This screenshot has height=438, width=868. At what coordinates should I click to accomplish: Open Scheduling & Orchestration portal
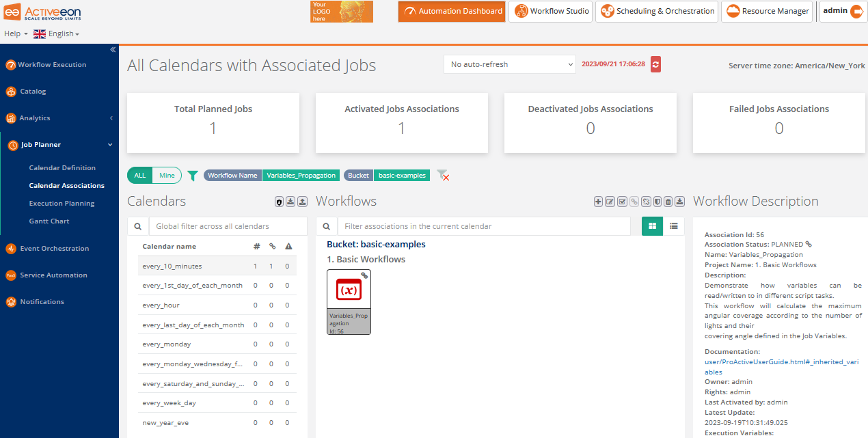[657, 12]
